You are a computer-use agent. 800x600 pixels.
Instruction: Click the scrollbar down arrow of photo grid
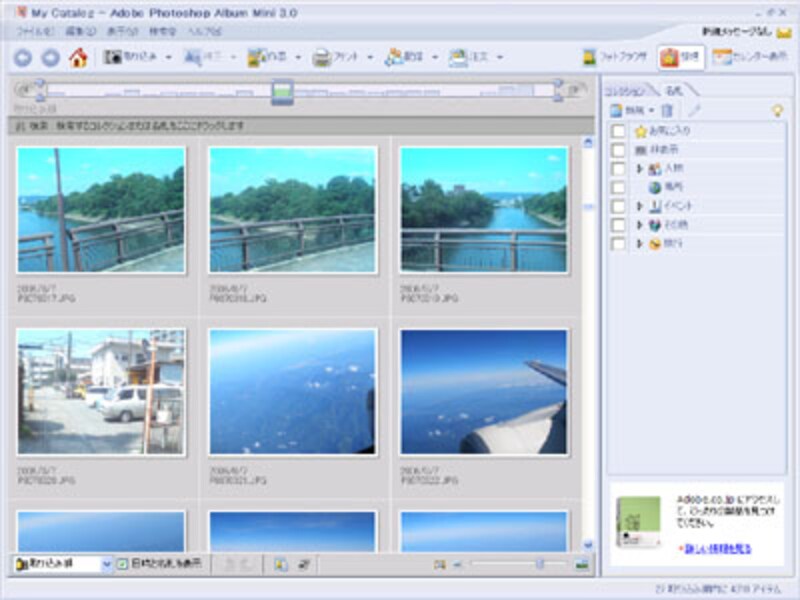click(588, 545)
